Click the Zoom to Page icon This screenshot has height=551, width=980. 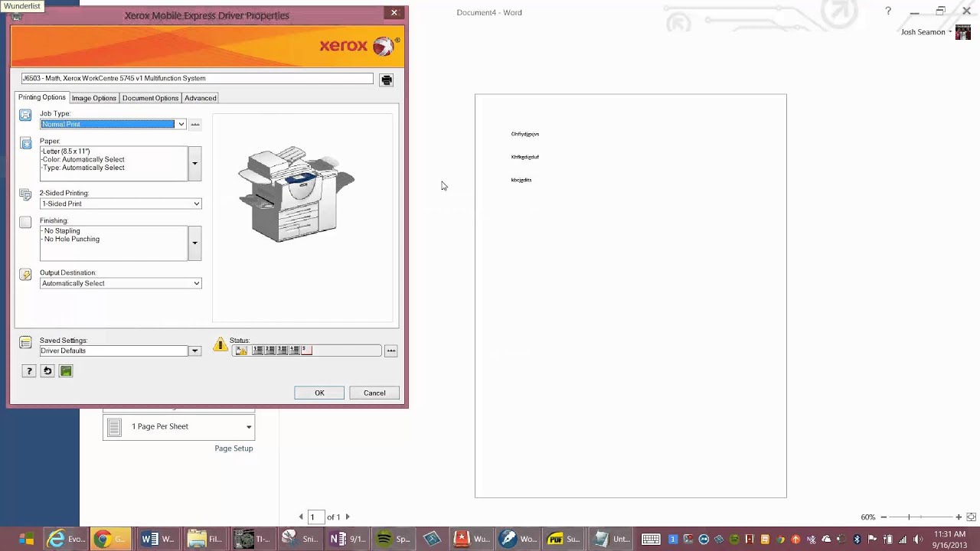(971, 517)
